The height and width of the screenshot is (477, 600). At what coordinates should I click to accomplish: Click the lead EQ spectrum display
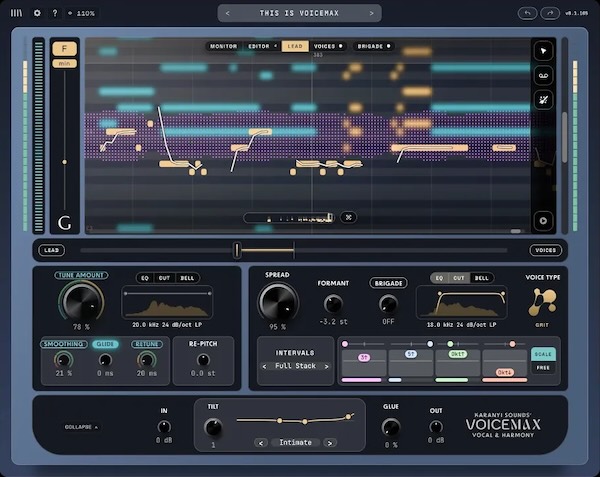click(167, 303)
